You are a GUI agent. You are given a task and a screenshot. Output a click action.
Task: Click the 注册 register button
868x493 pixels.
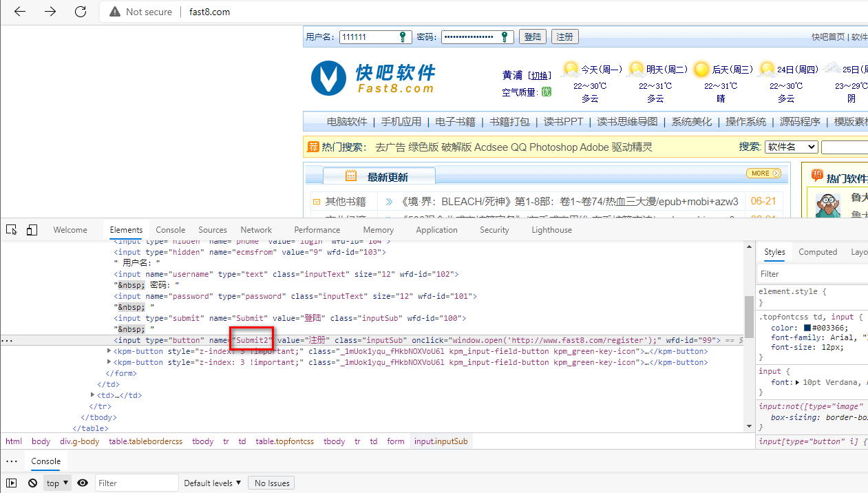[564, 36]
